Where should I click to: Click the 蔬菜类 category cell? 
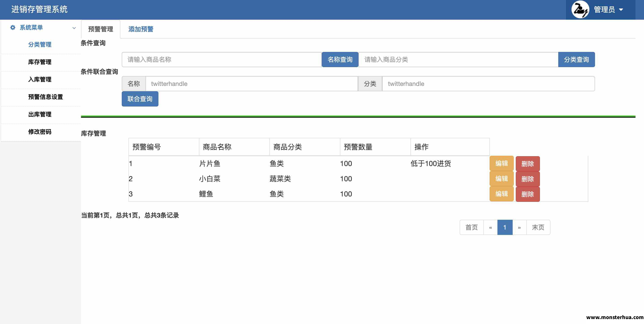click(280, 179)
